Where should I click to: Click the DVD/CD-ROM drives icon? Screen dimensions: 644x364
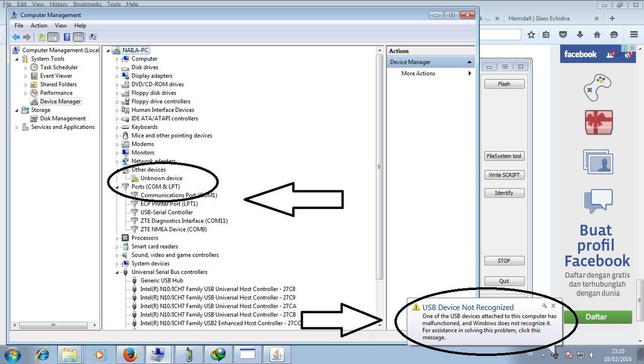pyautogui.click(x=126, y=85)
